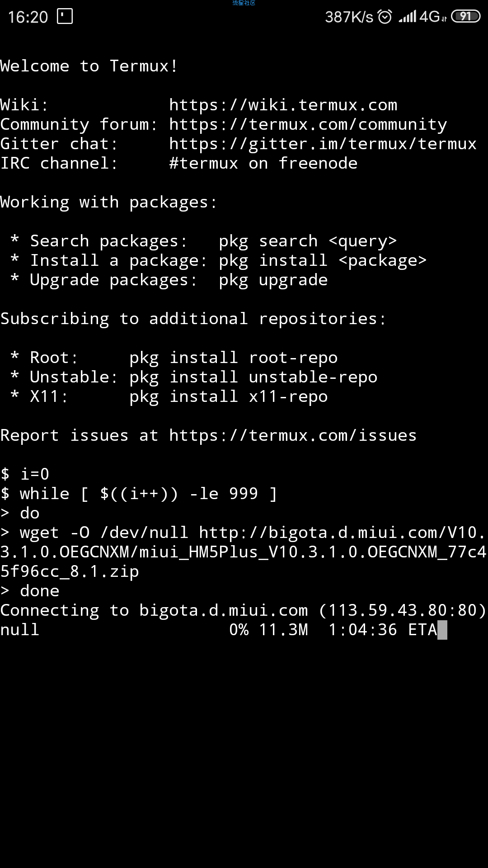Screen dimensions: 488x868
Task: Tap the 387K/s network speed indicator
Action: click(x=349, y=17)
